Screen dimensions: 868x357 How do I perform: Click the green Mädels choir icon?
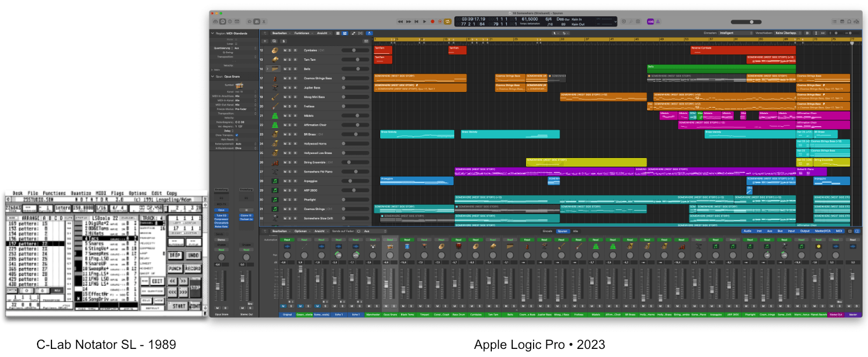[275, 116]
